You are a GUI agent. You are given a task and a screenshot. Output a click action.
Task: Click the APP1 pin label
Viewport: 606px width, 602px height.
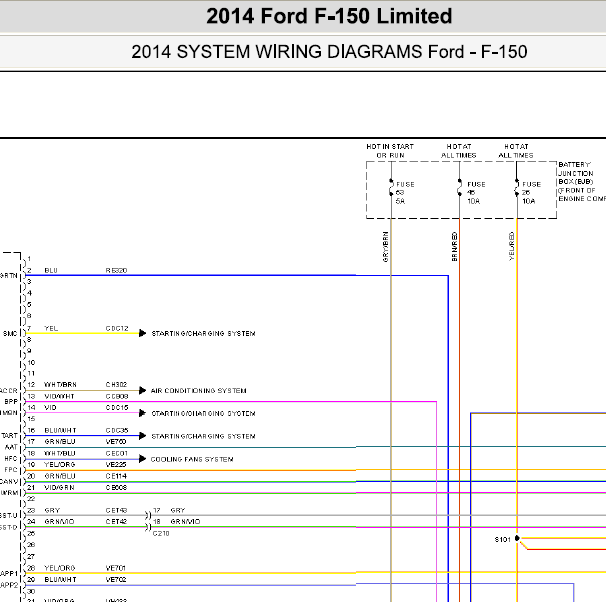pos(9,574)
